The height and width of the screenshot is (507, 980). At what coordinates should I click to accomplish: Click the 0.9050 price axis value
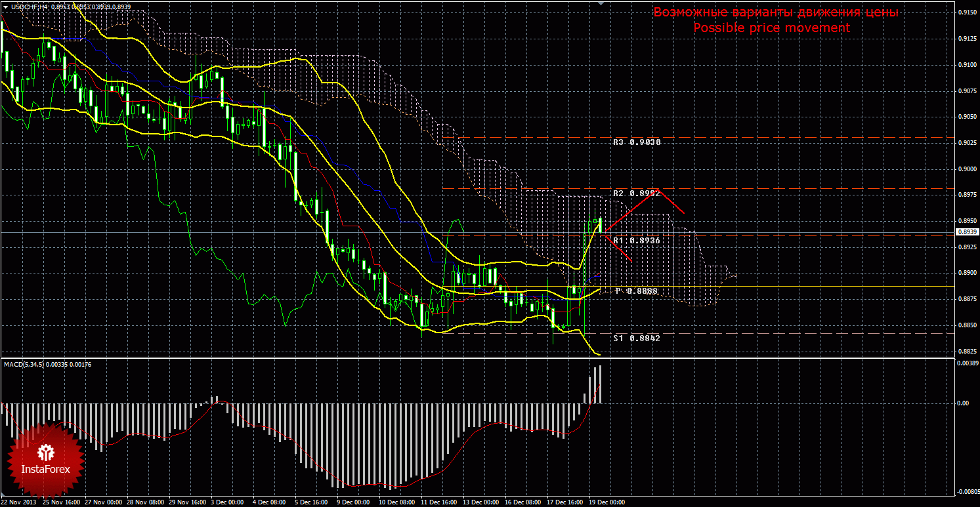click(968, 117)
